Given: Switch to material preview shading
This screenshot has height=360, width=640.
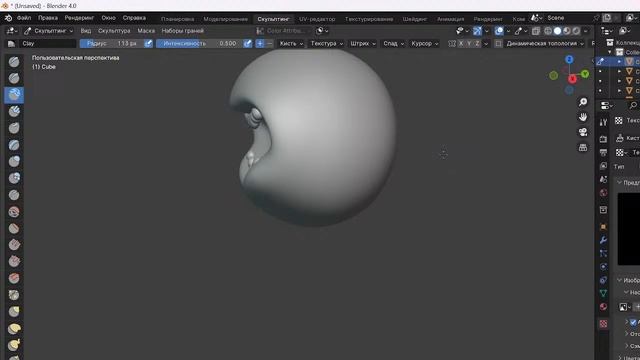Looking at the screenshot, I should pos(567,31).
